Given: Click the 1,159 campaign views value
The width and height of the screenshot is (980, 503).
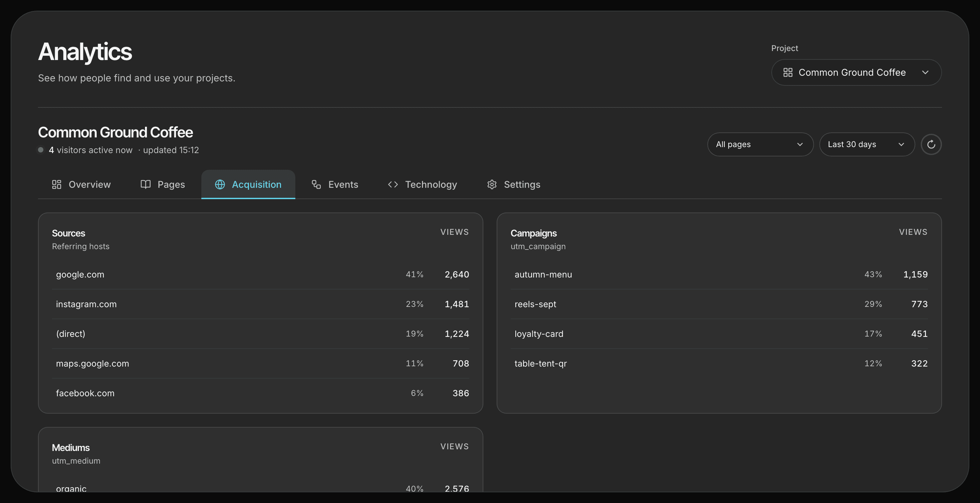Looking at the screenshot, I should (x=916, y=274).
